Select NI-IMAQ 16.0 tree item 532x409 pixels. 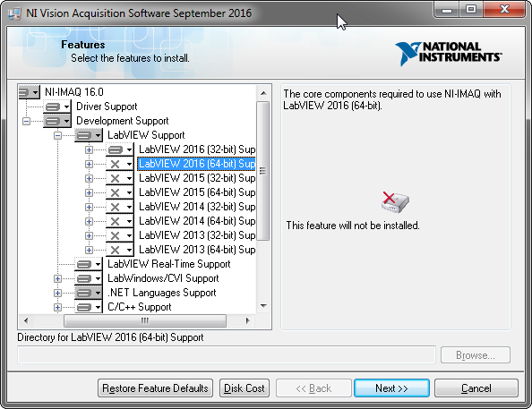[74, 92]
